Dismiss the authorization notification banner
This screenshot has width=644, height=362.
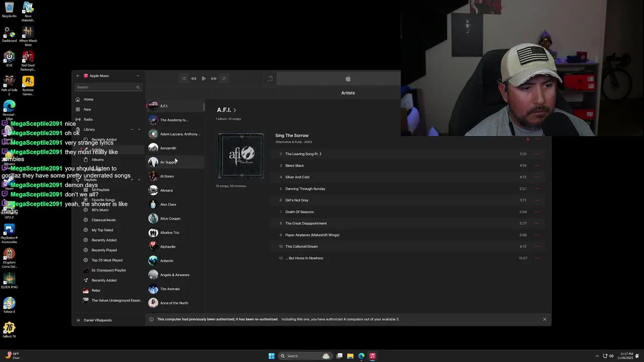pos(544,319)
